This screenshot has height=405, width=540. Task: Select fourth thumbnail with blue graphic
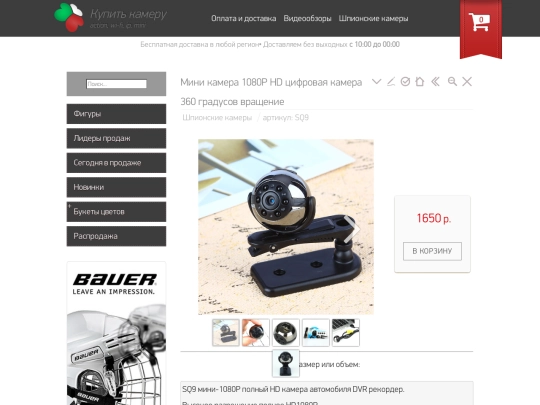tap(315, 333)
